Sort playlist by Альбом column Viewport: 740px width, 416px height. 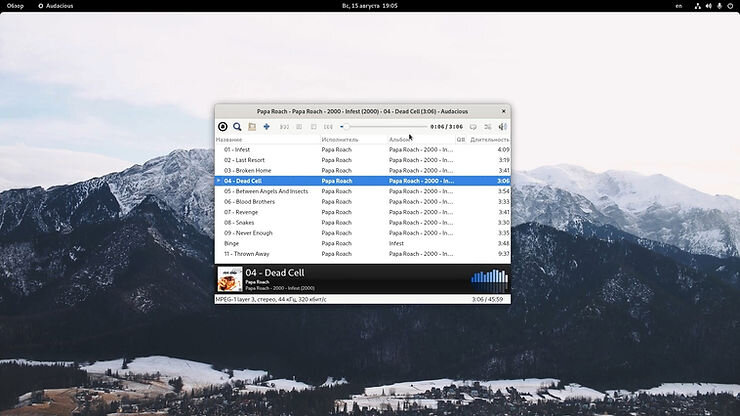point(421,140)
